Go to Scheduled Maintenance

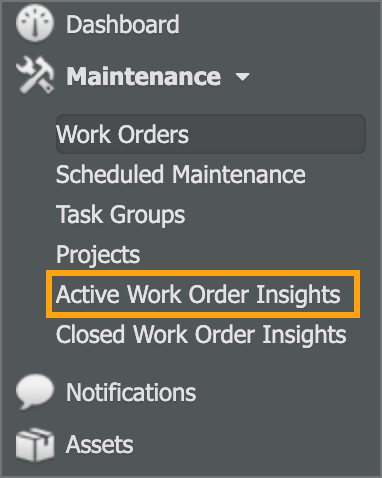[180, 174]
